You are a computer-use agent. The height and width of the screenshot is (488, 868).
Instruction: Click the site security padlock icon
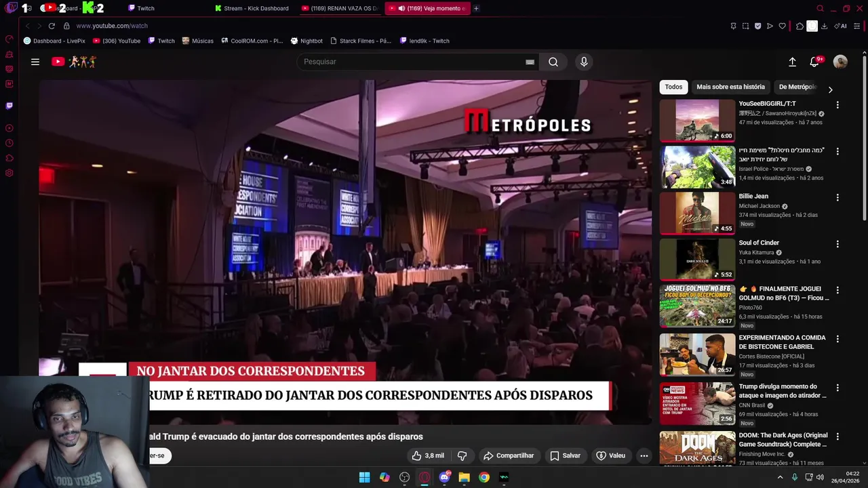click(x=66, y=26)
